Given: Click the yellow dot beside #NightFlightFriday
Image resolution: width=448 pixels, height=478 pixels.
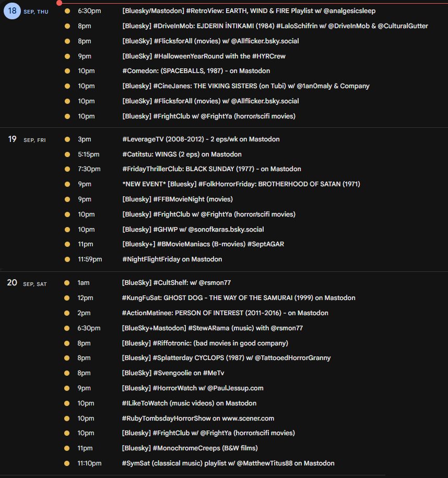Looking at the screenshot, I should point(67,259).
